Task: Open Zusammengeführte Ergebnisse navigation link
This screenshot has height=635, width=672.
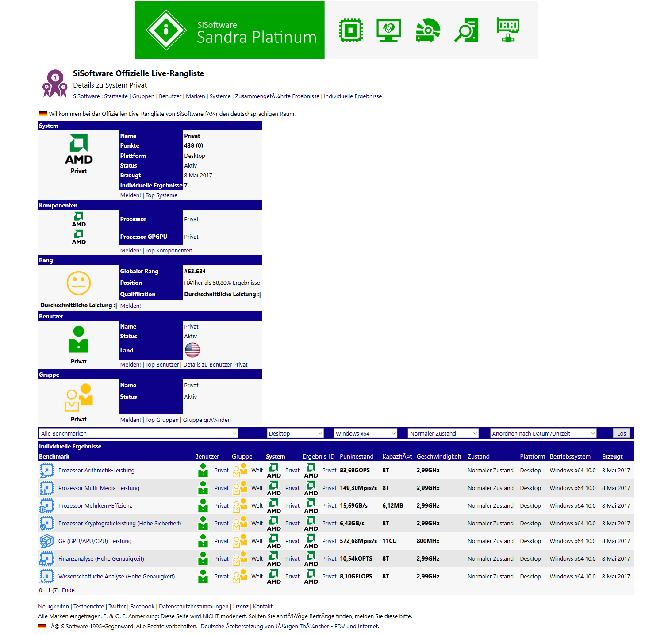Action: [x=277, y=96]
